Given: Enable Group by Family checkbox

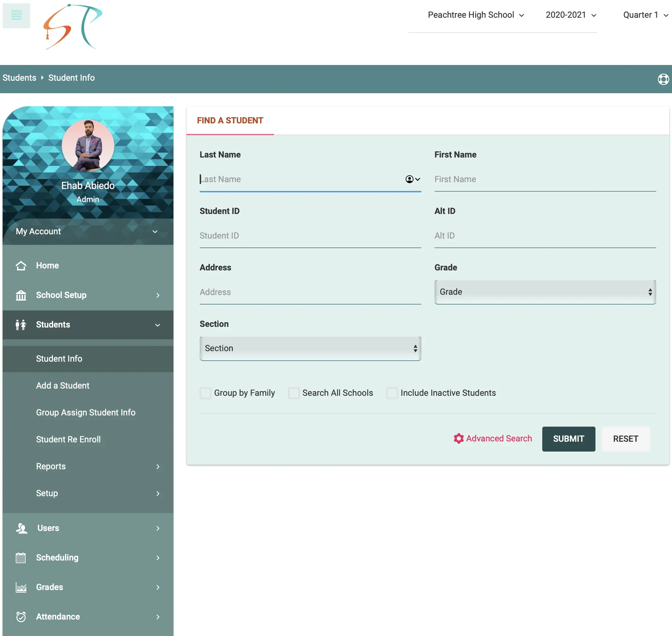Looking at the screenshot, I should pos(205,393).
